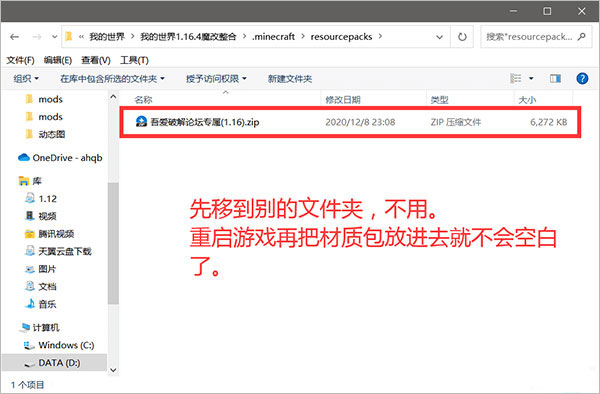
Task: Go back using the back arrow
Action: [15, 37]
